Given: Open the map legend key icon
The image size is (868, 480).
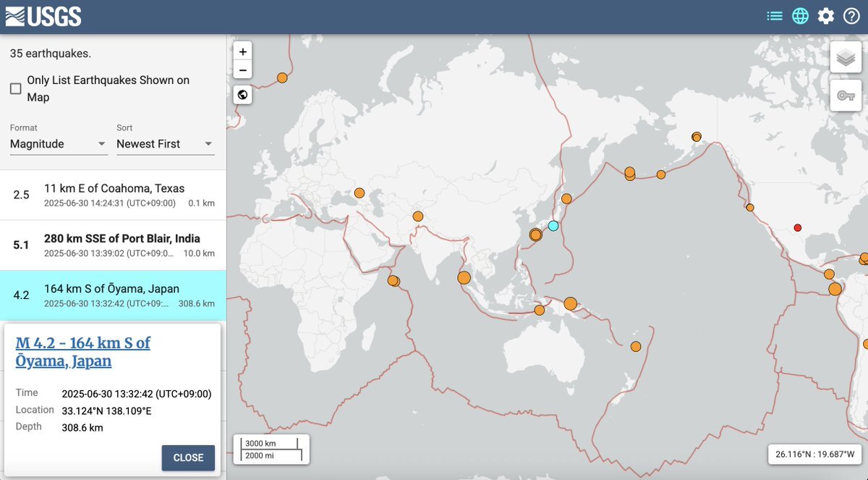Looking at the screenshot, I should click(846, 96).
